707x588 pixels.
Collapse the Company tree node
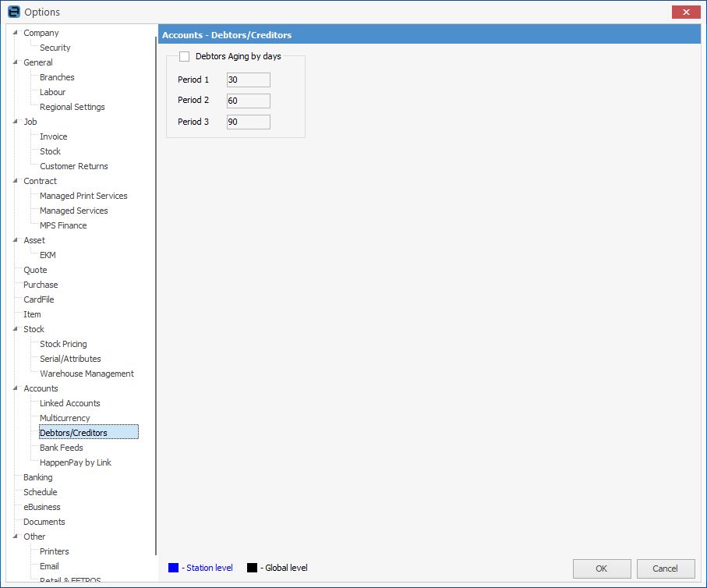(x=16, y=33)
